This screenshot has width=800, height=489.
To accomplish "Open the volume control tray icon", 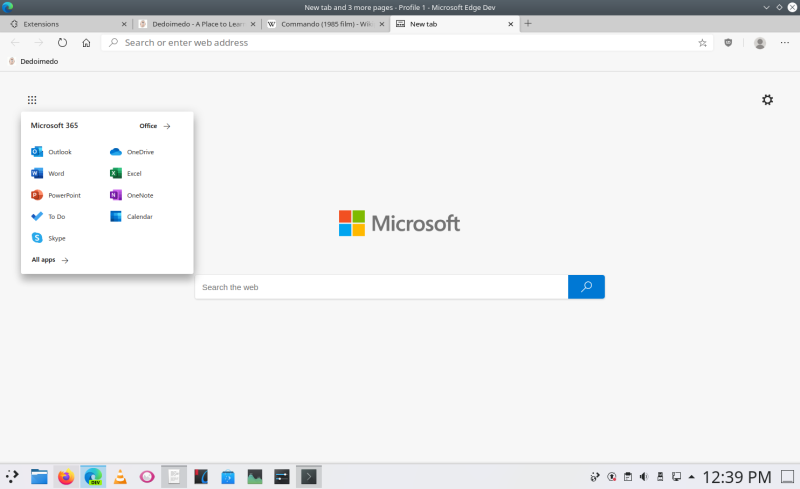I will [644, 477].
